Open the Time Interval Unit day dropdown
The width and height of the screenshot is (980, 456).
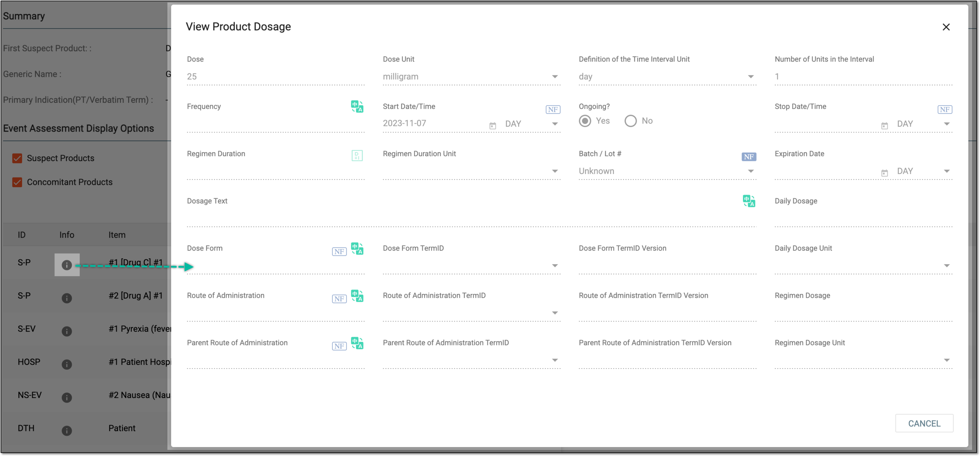point(667,77)
